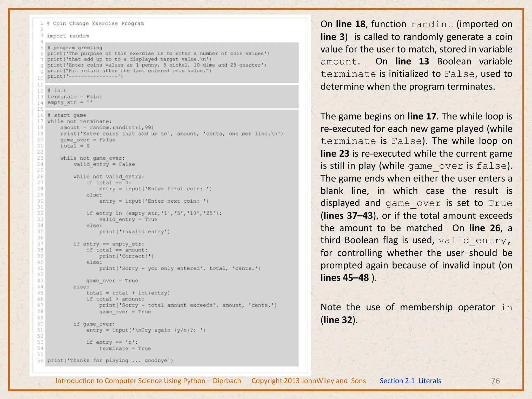
Task: Click the 'while not valid_entry:' line
Action: coord(109,176)
